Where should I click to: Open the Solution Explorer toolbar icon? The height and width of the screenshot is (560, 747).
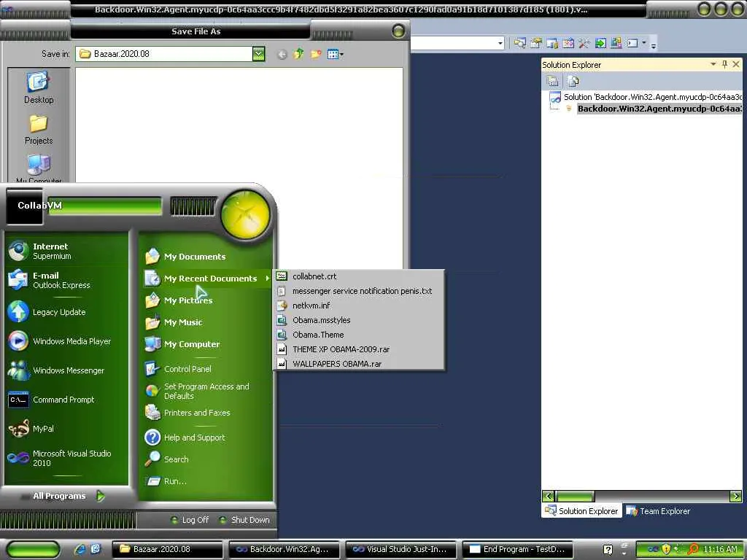click(519, 43)
